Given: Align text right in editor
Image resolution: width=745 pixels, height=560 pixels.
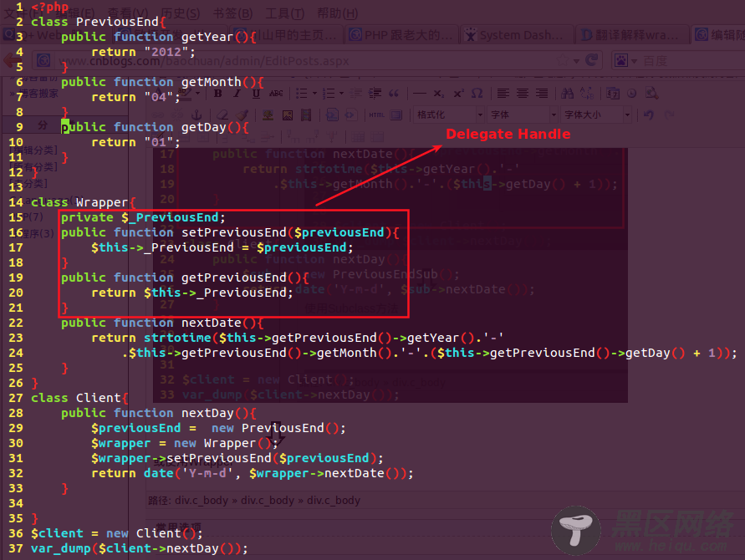Looking at the screenshot, I should coord(542,94).
